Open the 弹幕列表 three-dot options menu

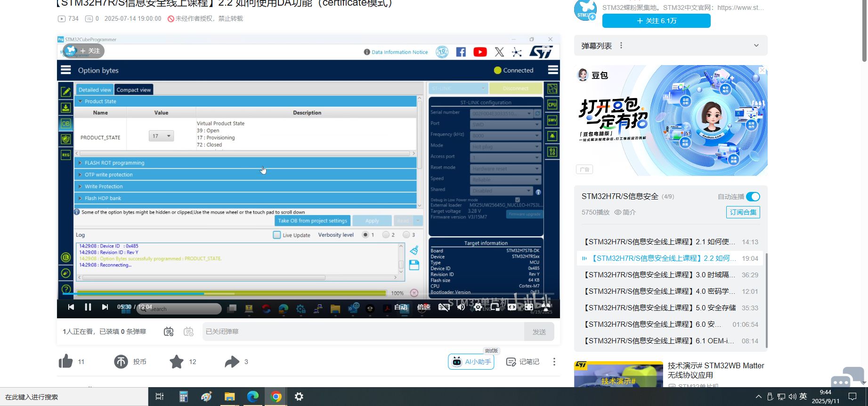click(x=621, y=46)
